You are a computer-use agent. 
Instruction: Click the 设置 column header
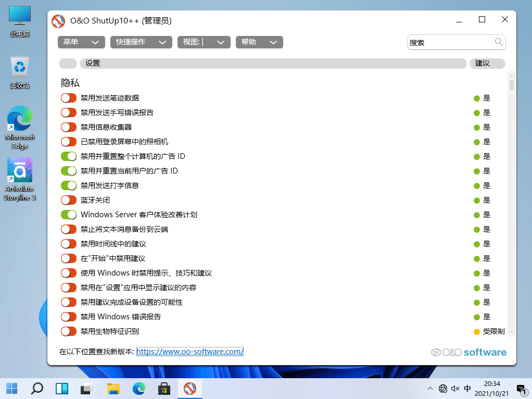pos(273,64)
